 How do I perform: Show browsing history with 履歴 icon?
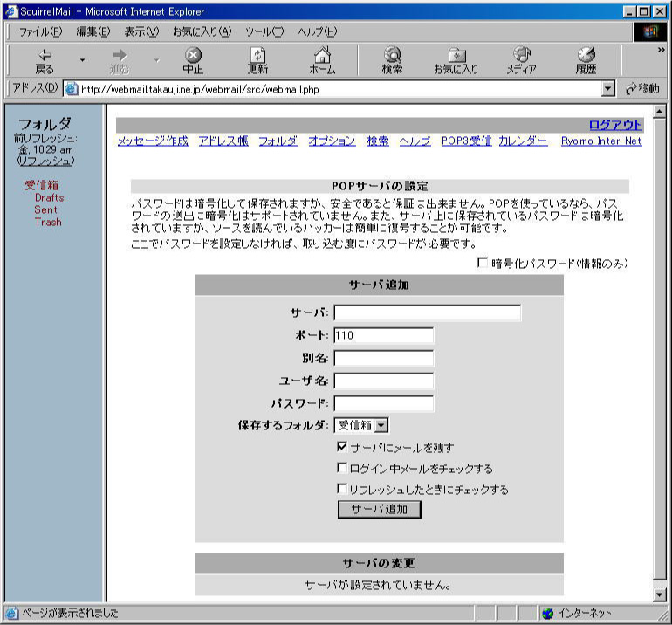click(x=586, y=61)
